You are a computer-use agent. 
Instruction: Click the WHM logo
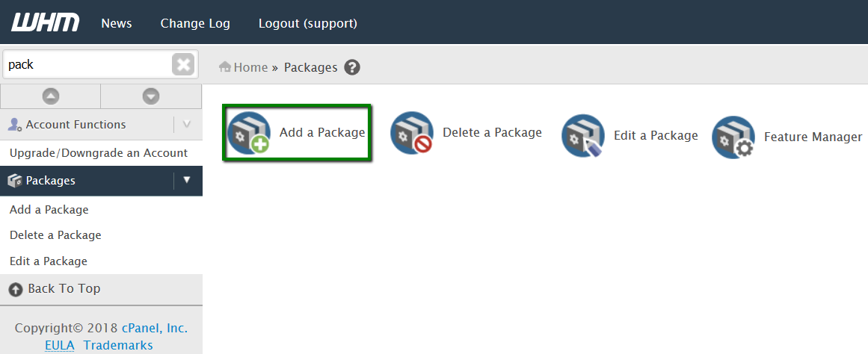pos(45,23)
